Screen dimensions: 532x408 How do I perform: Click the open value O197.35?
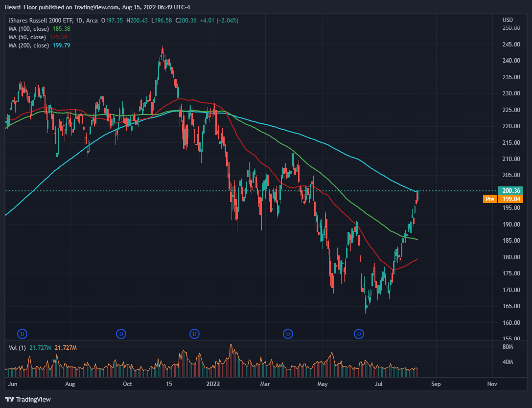point(112,21)
